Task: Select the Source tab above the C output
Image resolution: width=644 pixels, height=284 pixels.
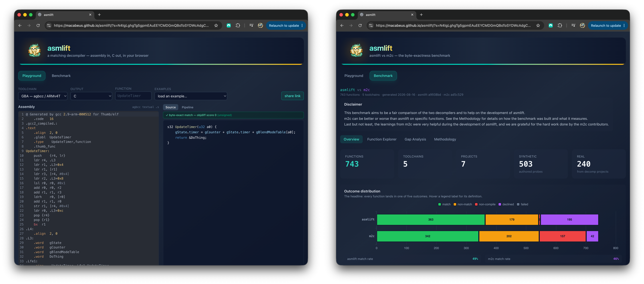Action: [x=170, y=107]
